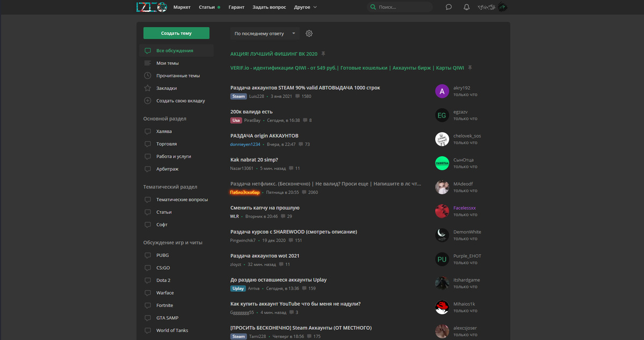The image size is (644, 340).
Task: Open thread Kak nabrat 20 simp?
Action: (x=254, y=160)
